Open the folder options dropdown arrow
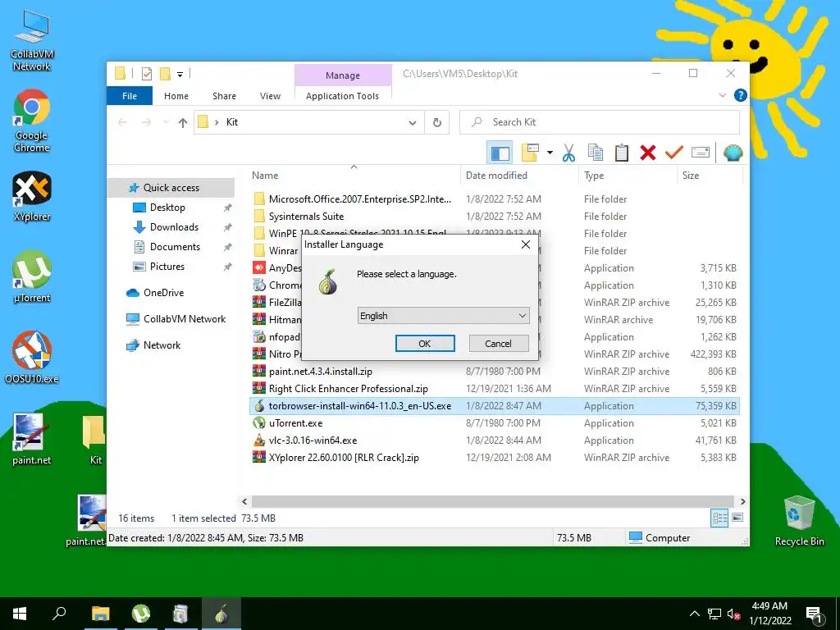 pos(550,153)
